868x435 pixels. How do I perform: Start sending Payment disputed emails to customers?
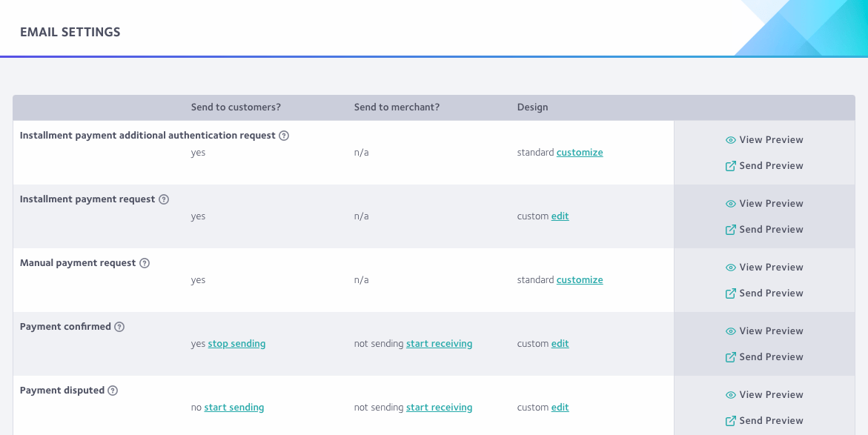click(x=234, y=408)
